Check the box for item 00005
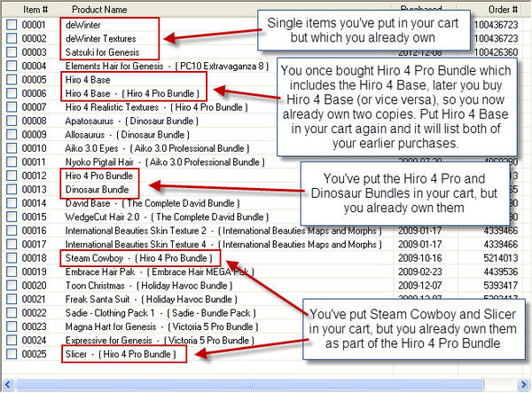Screen dimensions: 532x393 pos(12,80)
